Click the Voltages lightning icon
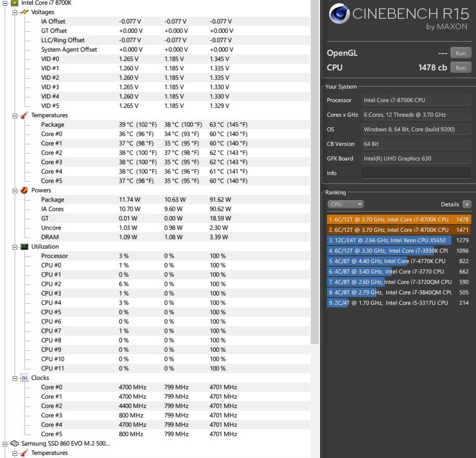This screenshot has width=476, height=458. (25, 12)
